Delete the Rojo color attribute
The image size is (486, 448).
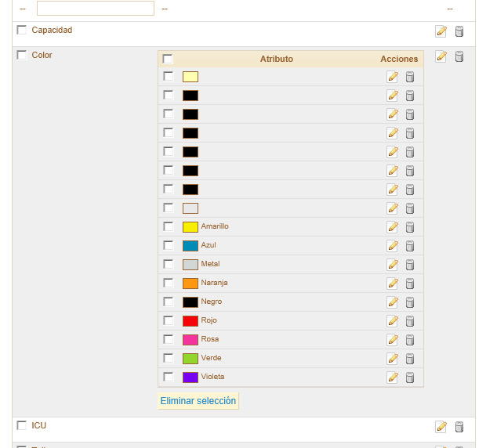[410, 321]
